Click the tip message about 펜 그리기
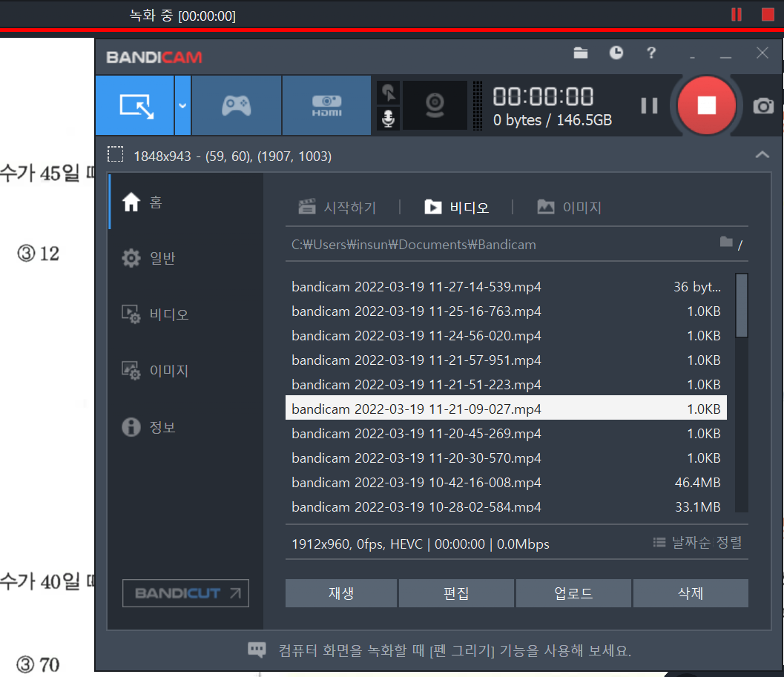Image resolution: width=784 pixels, height=677 pixels. [x=455, y=650]
